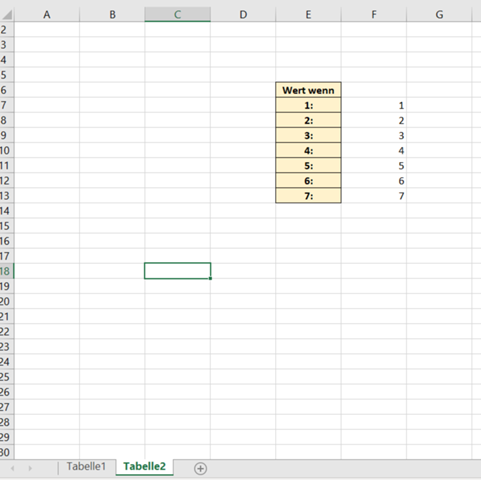Select the cell labeled '1:'

pyautogui.click(x=308, y=105)
